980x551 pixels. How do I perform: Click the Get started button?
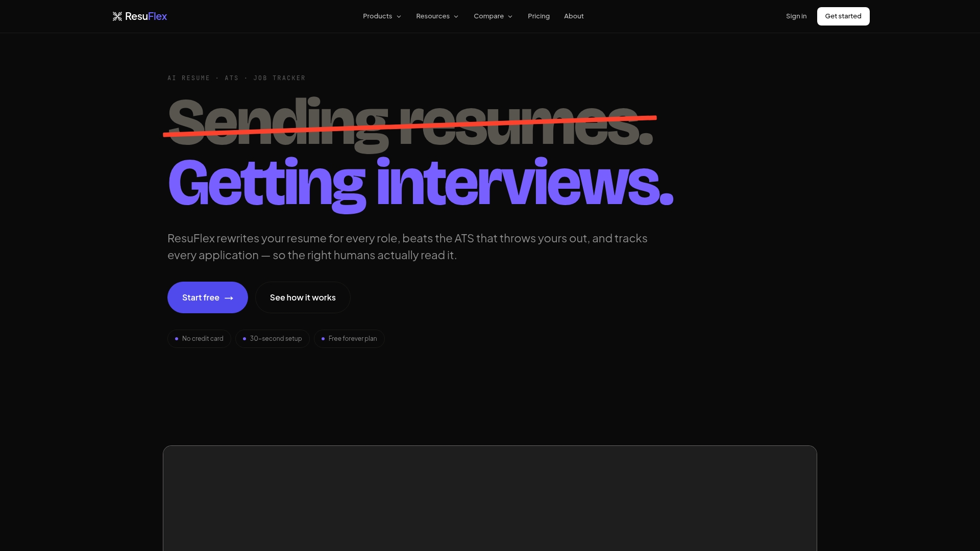[843, 16]
